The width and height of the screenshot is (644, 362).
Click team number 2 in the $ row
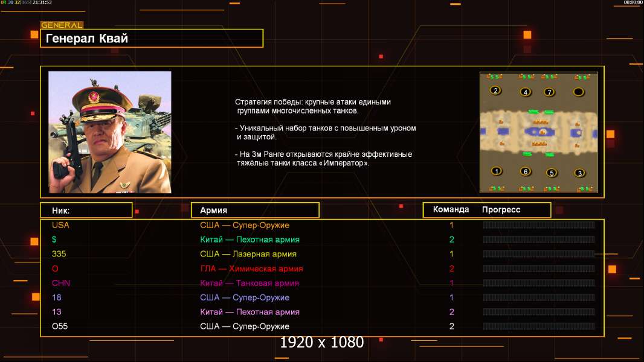451,240
